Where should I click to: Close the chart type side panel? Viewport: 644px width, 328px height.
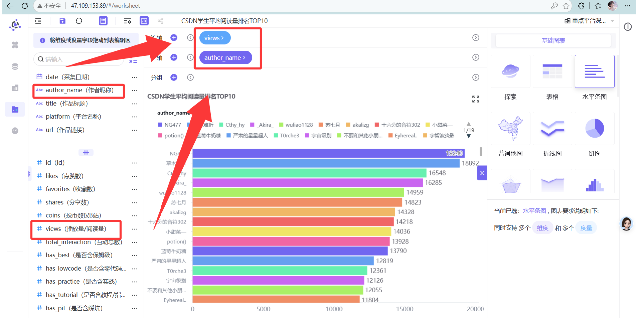(x=482, y=173)
